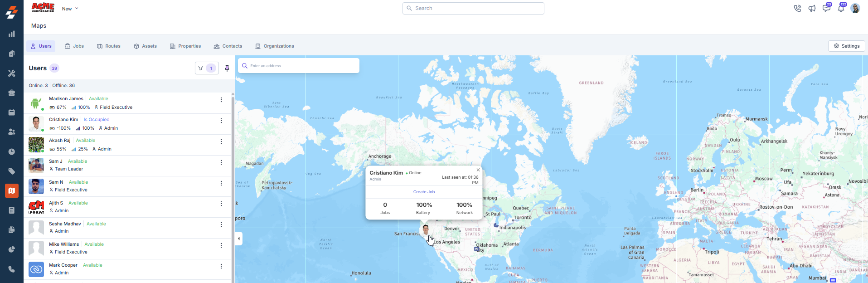Open the briefcase jobs sidebar icon
This screenshot has width=868, height=283.
point(12,93)
